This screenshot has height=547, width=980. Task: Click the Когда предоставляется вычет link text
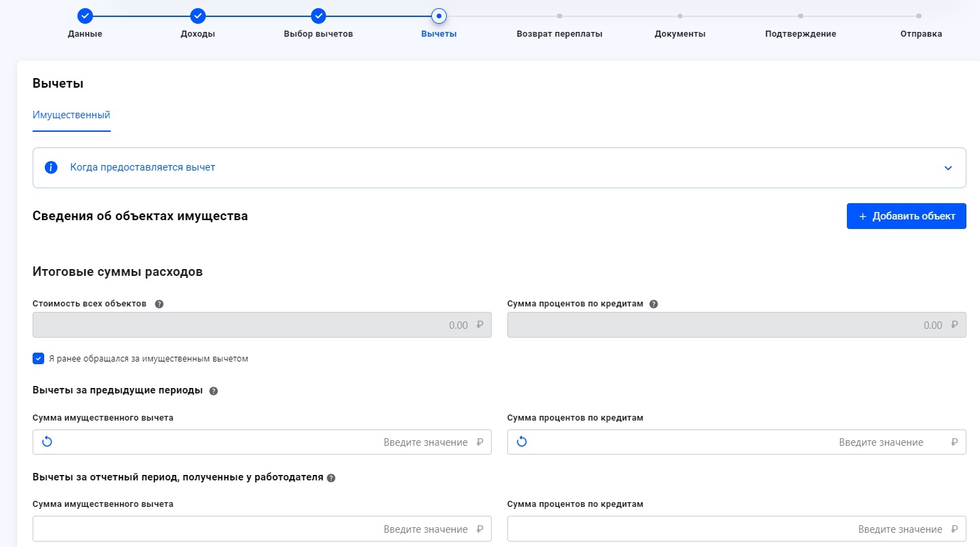(143, 167)
